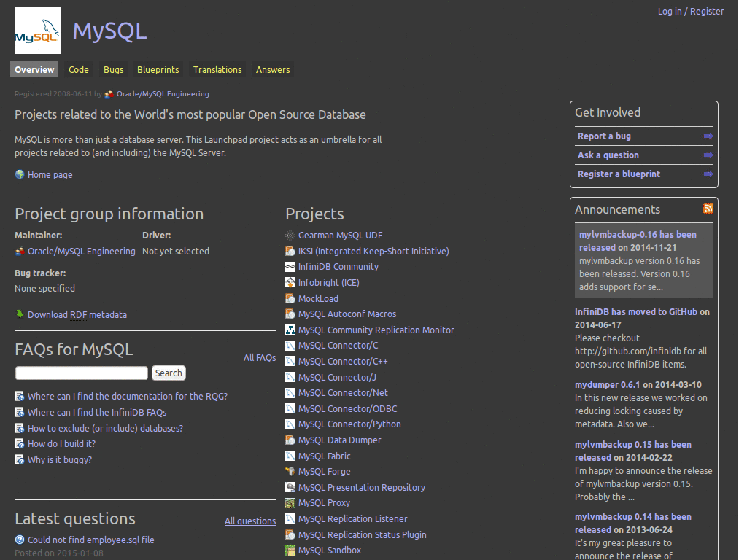Click the Log in / Register link
The width and height of the screenshot is (747, 560).
(691, 12)
